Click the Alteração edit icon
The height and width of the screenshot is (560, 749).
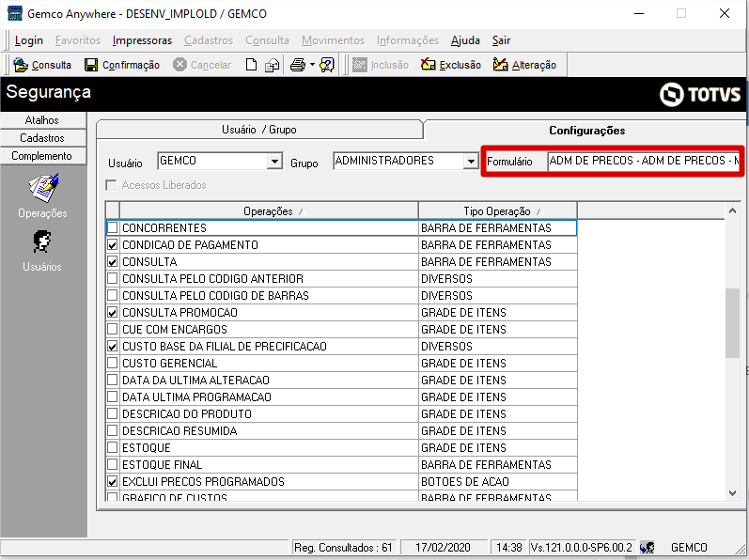click(500, 65)
